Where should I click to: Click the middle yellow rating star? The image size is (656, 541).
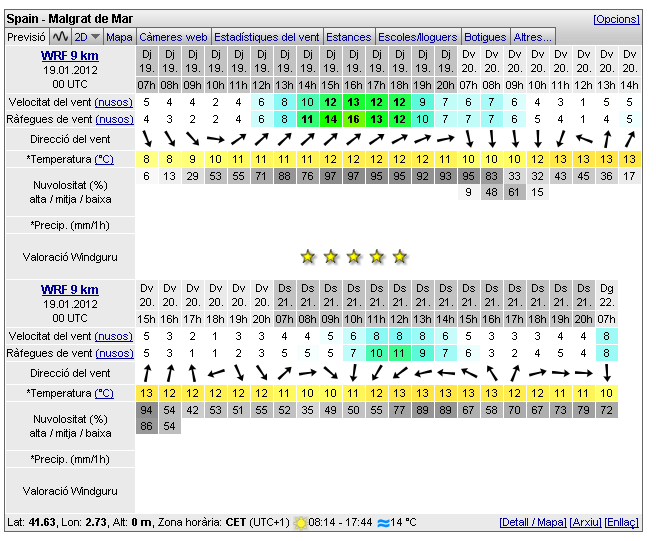354,257
